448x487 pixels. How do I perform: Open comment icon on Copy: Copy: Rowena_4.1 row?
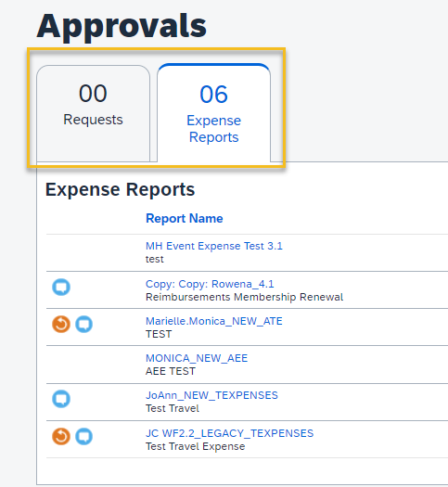coord(61,287)
